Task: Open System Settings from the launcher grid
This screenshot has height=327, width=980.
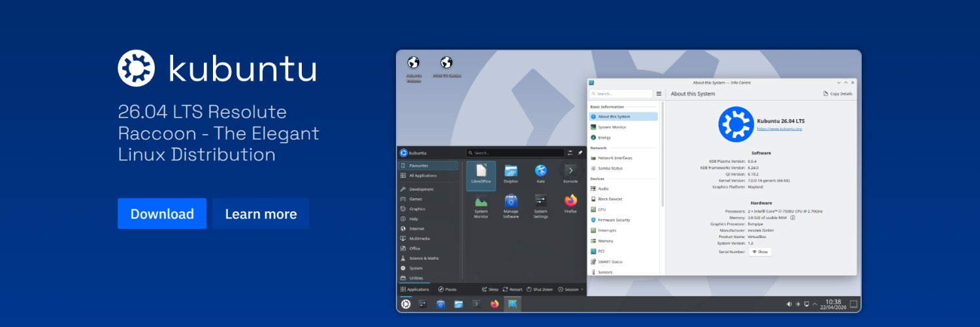Action: pyautogui.click(x=541, y=207)
